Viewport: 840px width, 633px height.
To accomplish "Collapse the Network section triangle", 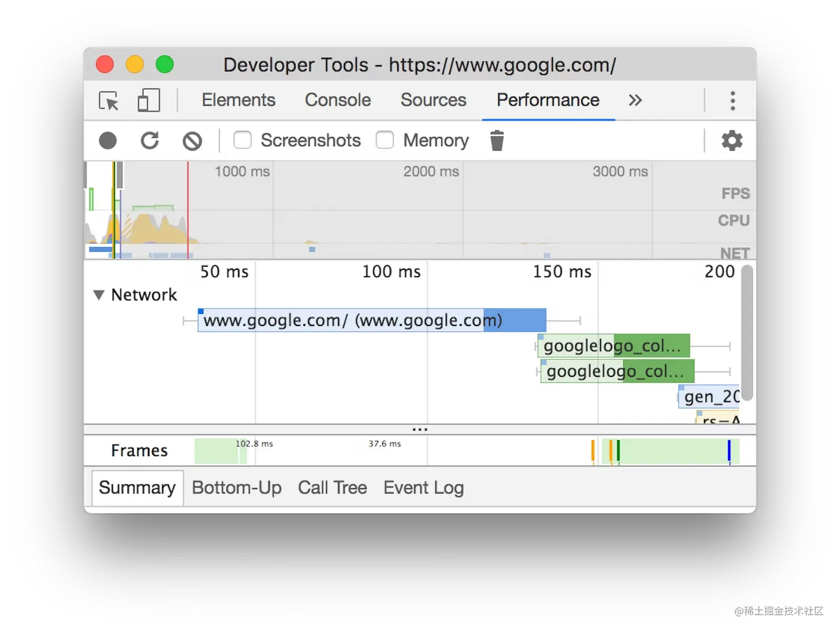I will 99,295.
